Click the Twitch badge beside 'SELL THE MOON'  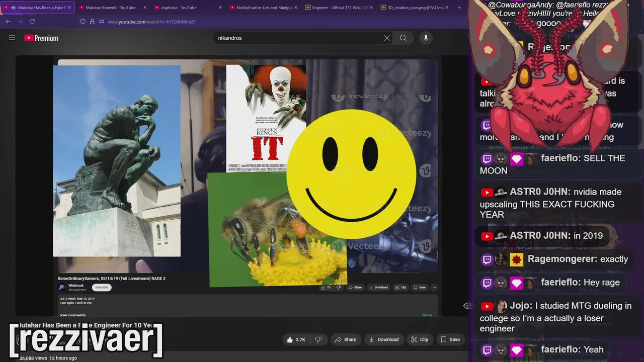[x=487, y=159]
